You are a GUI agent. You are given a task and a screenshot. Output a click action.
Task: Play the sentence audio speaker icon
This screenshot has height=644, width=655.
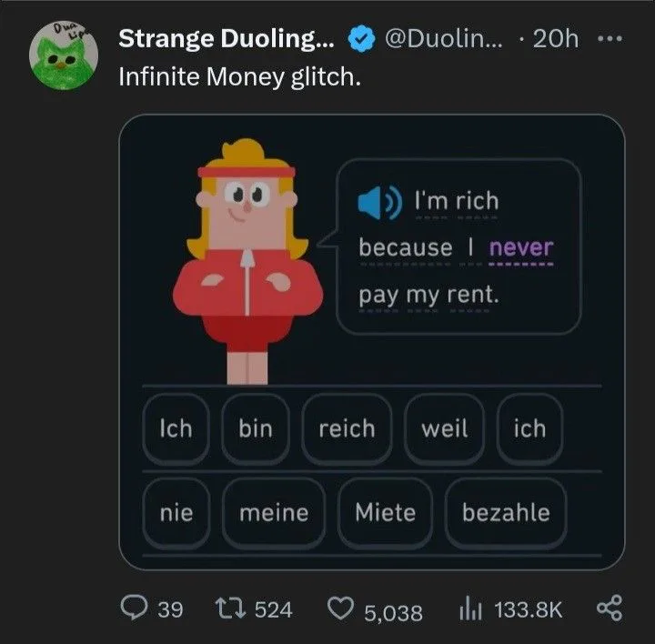point(378,202)
